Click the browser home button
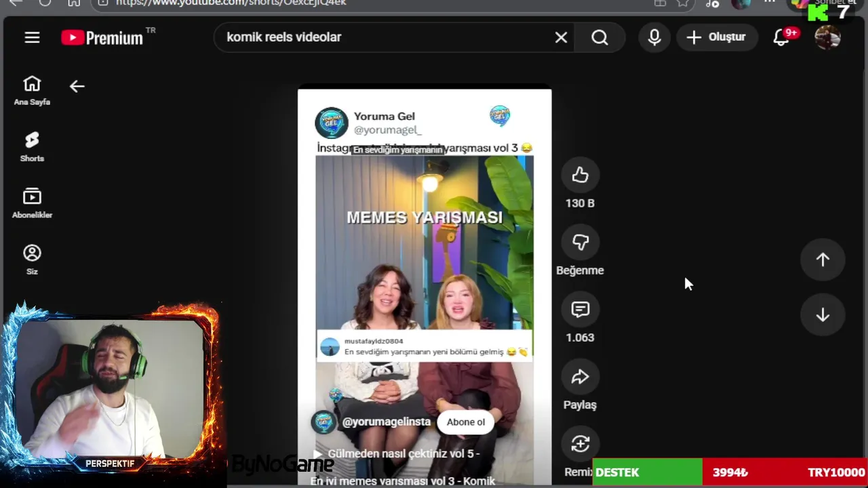 click(x=74, y=3)
